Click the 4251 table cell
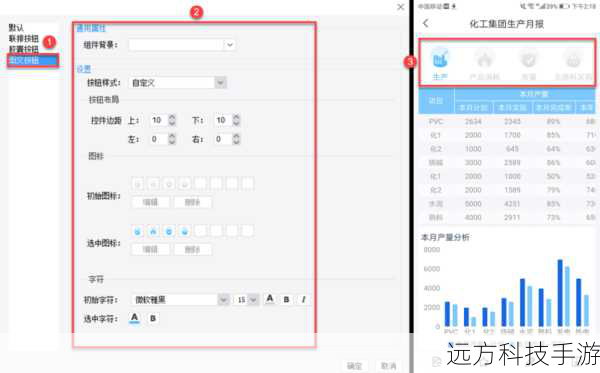The image size is (600, 373). click(512, 204)
